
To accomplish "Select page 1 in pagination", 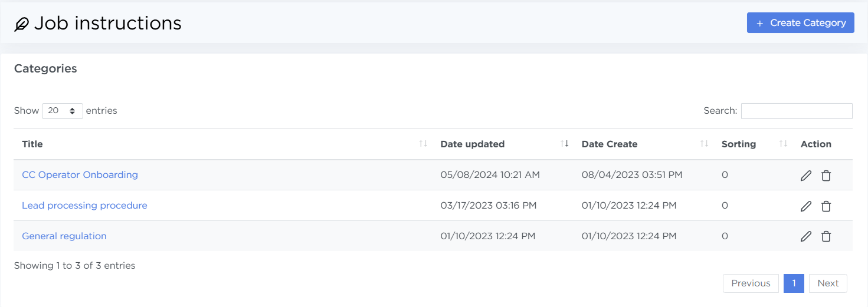I will click(x=794, y=283).
